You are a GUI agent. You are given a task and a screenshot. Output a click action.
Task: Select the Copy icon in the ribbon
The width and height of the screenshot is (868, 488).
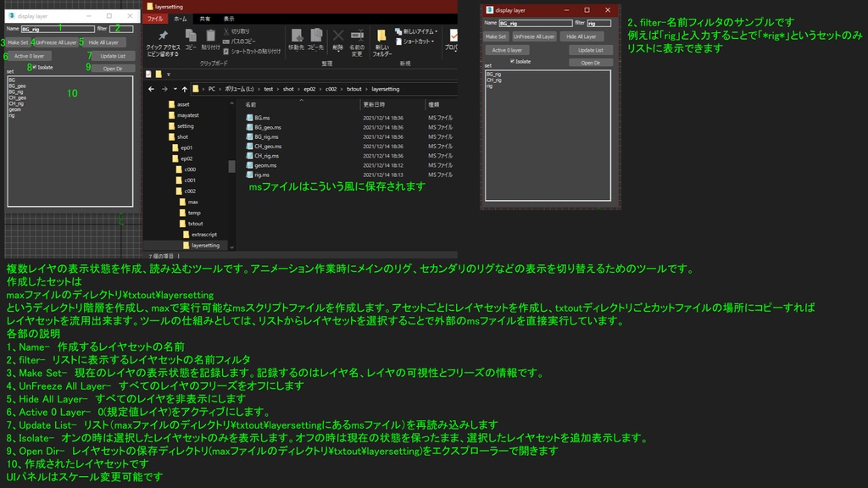(x=191, y=35)
